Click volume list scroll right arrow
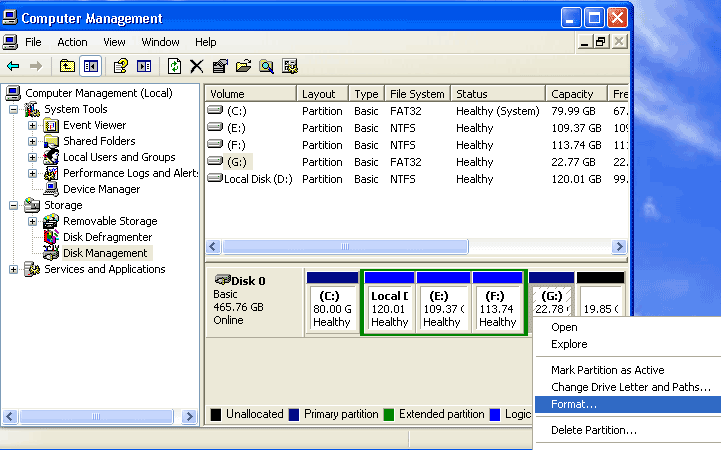 click(x=619, y=247)
